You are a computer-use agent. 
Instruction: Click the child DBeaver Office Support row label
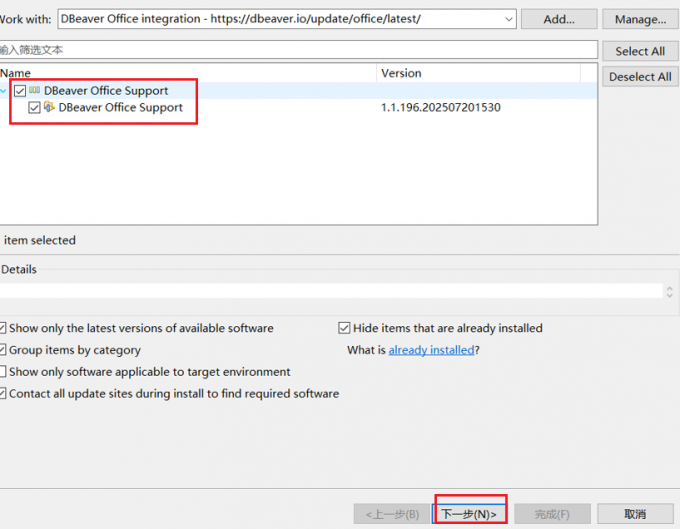pos(121,108)
